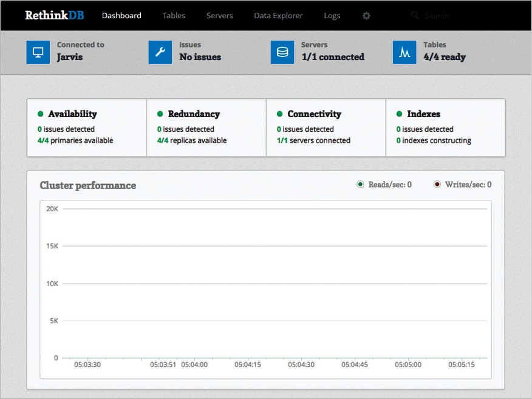Switch to the Dashboard tab
The width and height of the screenshot is (532, 399).
(x=121, y=16)
